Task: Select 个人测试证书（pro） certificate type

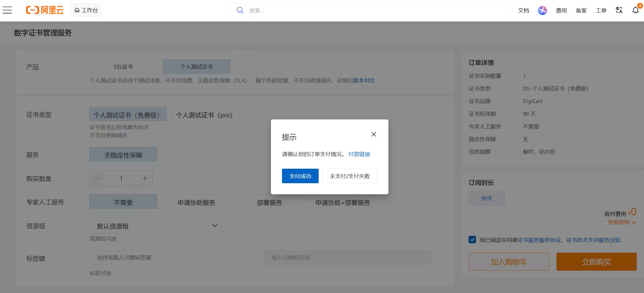Action: pyautogui.click(x=206, y=114)
